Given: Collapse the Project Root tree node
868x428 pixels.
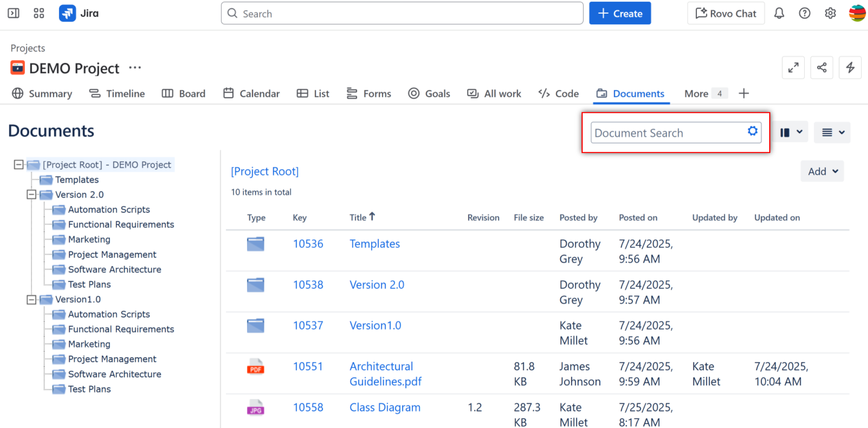Looking at the screenshot, I should coord(18,165).
